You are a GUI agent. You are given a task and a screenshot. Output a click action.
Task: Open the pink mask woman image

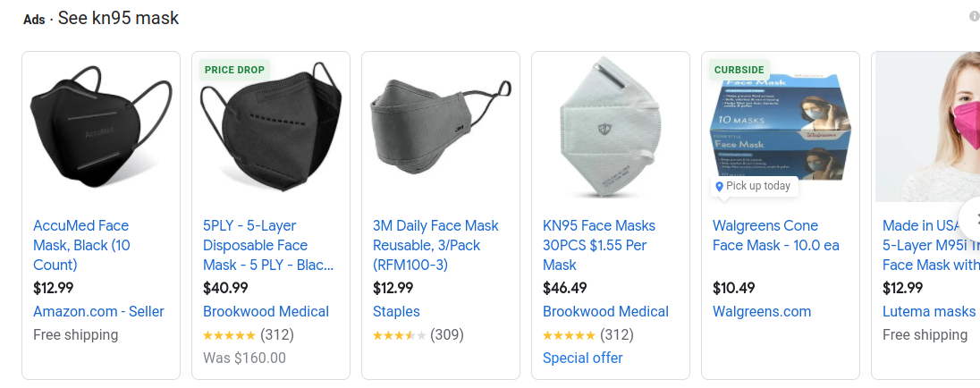tap(927, 127)
